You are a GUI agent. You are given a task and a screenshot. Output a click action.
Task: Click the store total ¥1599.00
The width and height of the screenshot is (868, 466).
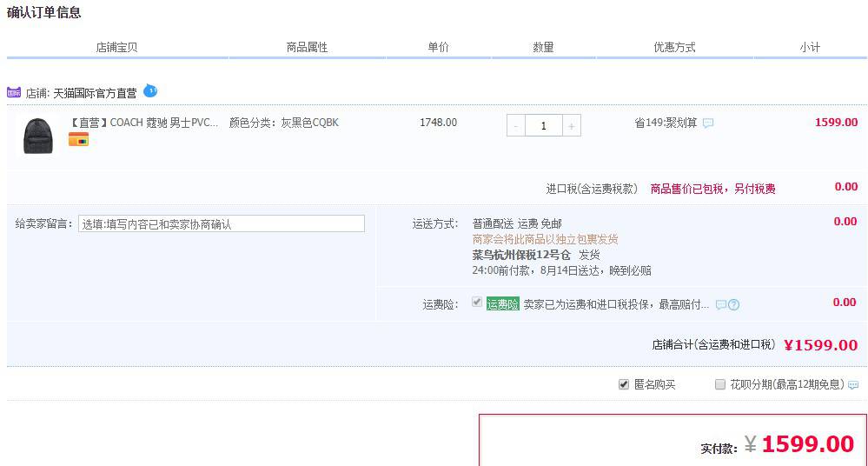click(x=821, y=345)
